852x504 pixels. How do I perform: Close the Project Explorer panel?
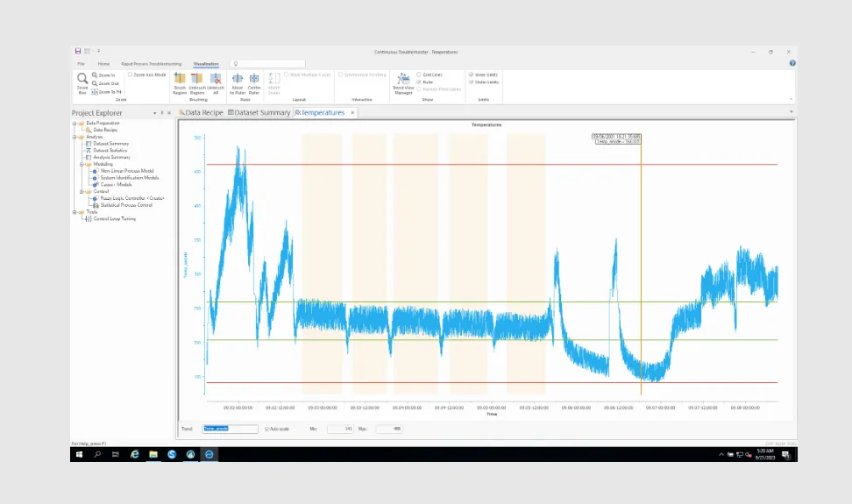pyautogui.click(x=169, y=113)
